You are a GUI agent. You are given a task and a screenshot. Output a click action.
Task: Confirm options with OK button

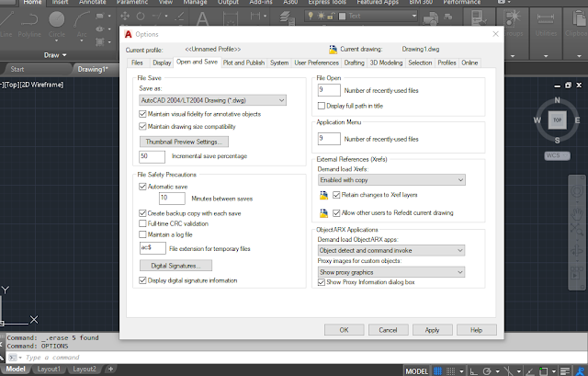(344, 330)
